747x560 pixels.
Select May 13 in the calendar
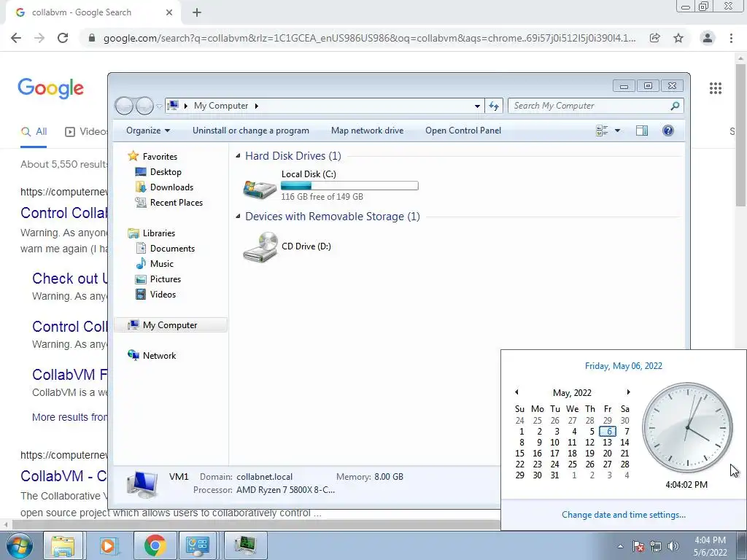pyautogui.click(x=607, y=443)
